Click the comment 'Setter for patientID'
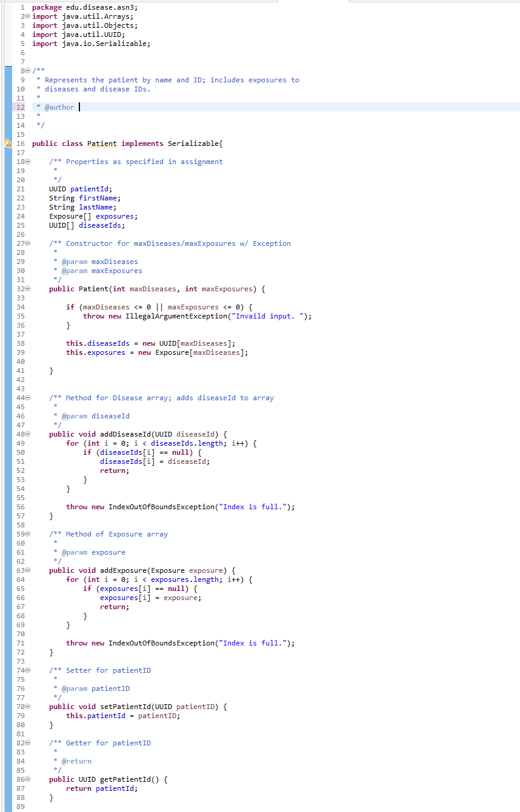This screenshot has width=520, height=812. [108, 670]
